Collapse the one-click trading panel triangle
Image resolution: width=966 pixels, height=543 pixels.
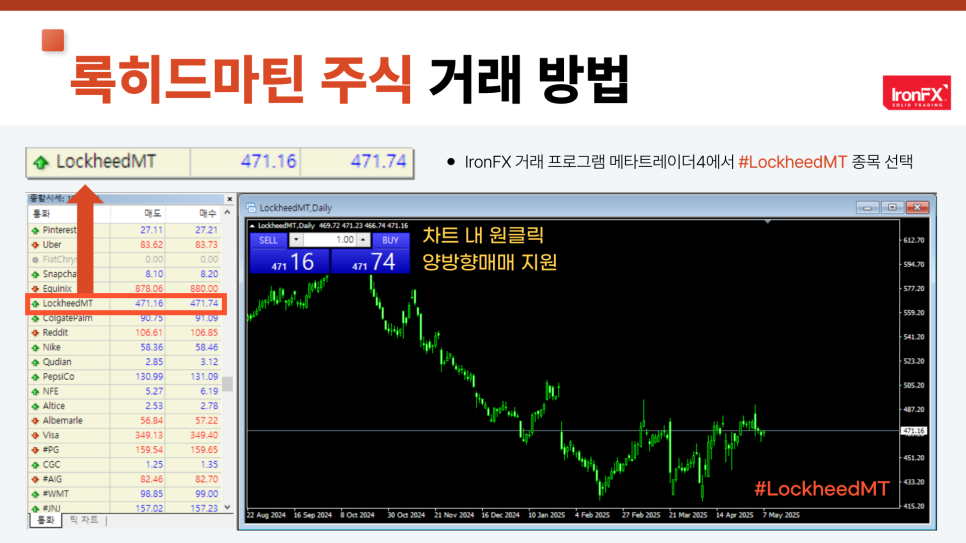click(x=252, y=226)
